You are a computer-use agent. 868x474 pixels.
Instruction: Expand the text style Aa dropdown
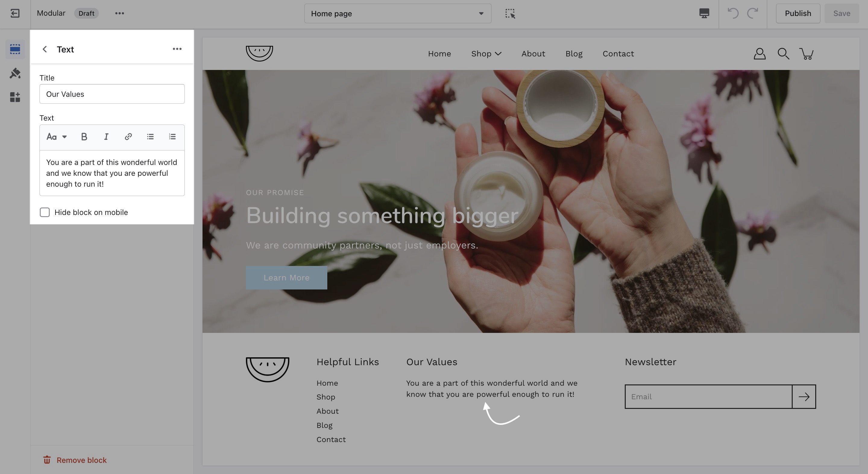point(57,137)
